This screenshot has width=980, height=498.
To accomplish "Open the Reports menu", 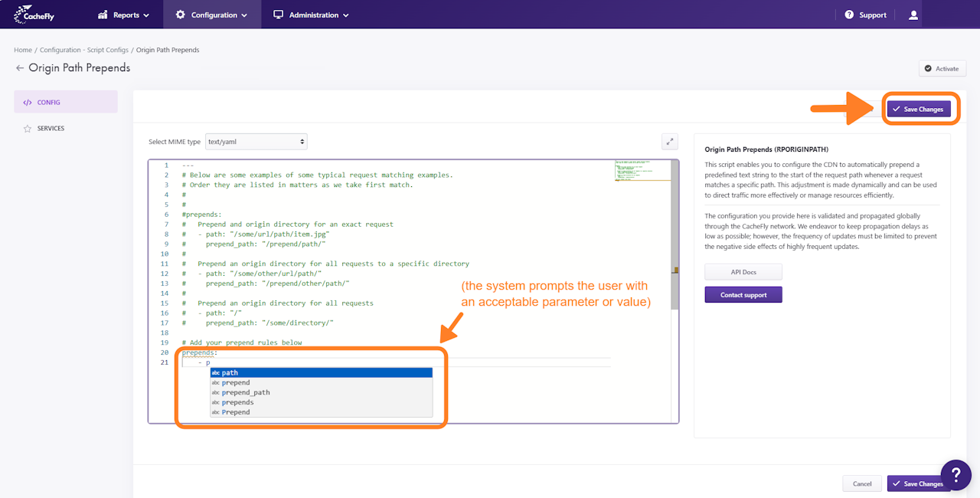I will [x=124, y=15].
